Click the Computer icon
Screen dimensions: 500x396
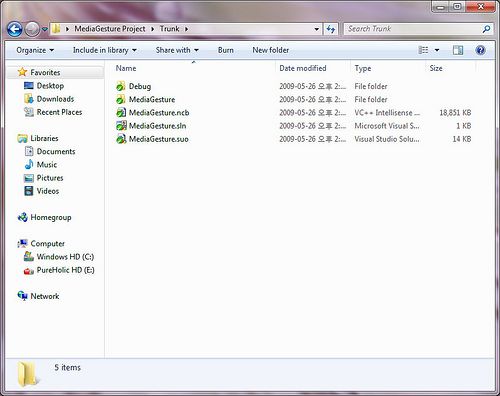click(22, 244)
